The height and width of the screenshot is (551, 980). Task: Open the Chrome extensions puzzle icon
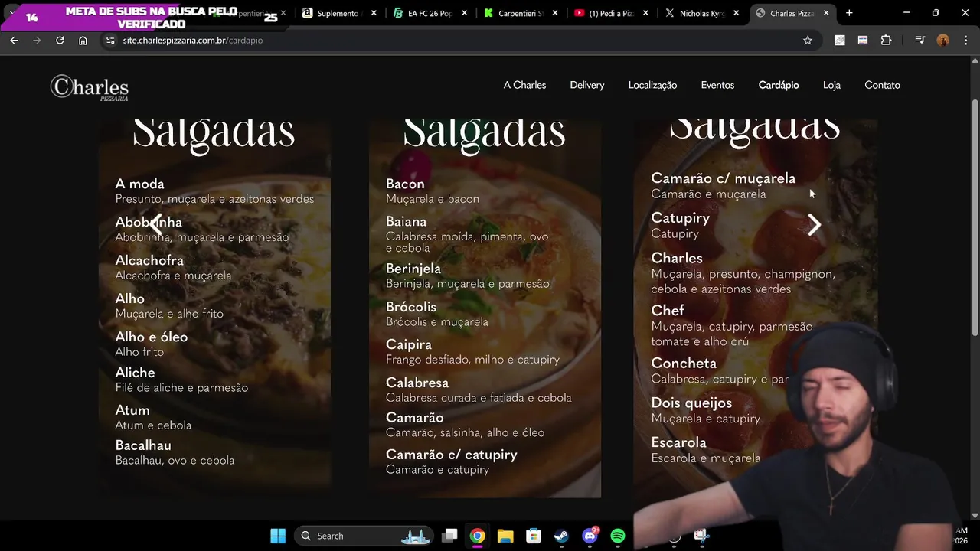point(886,40)
